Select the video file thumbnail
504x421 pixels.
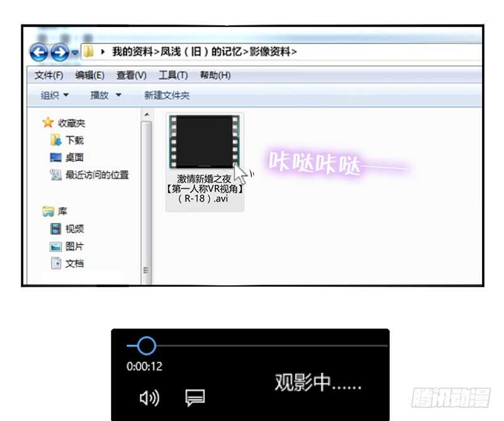click(204, 142)
